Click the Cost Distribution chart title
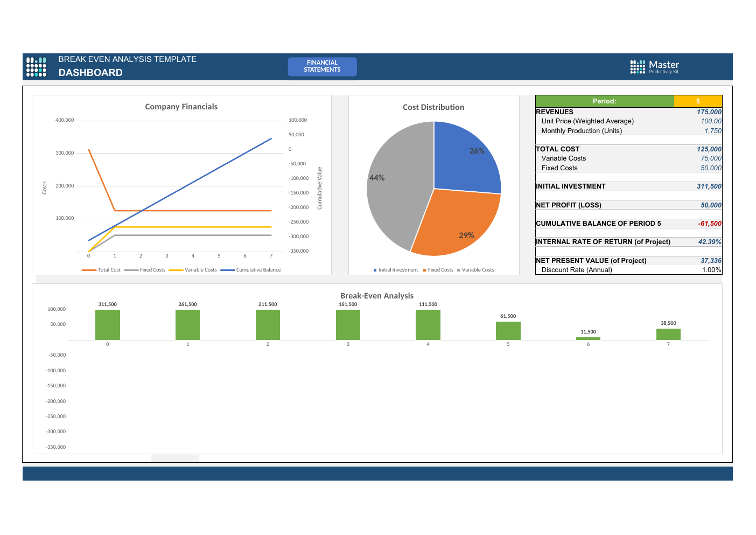756x535 pixels. pos(433,107)
